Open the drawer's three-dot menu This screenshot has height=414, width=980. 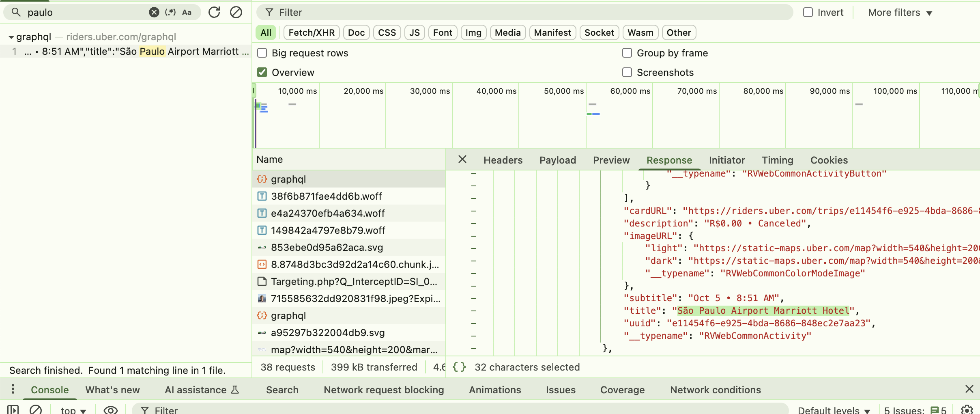13,389
